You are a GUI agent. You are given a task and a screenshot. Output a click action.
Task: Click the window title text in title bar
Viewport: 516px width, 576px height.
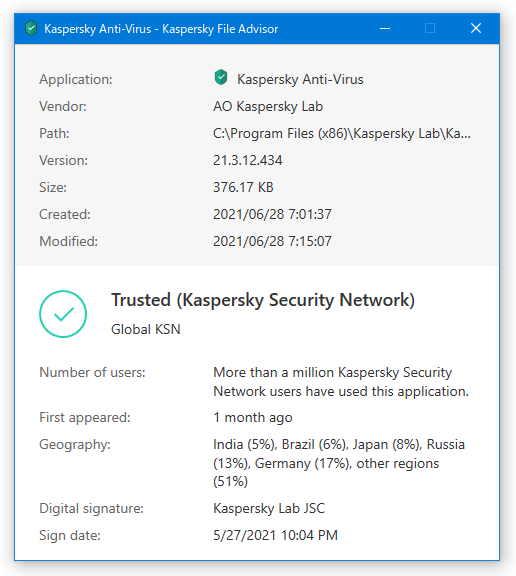(161, 29)
